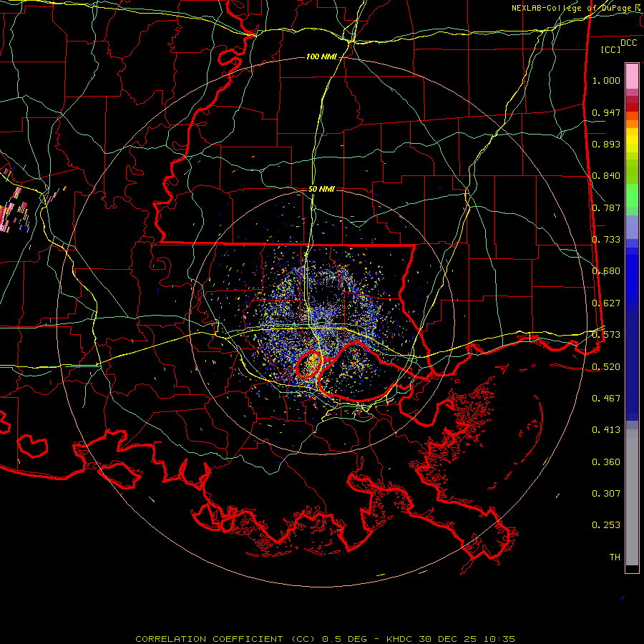The image size is (644, 644).
Task: Click inside the small lake outline with yellow echoes
Action: coord(311,365)
